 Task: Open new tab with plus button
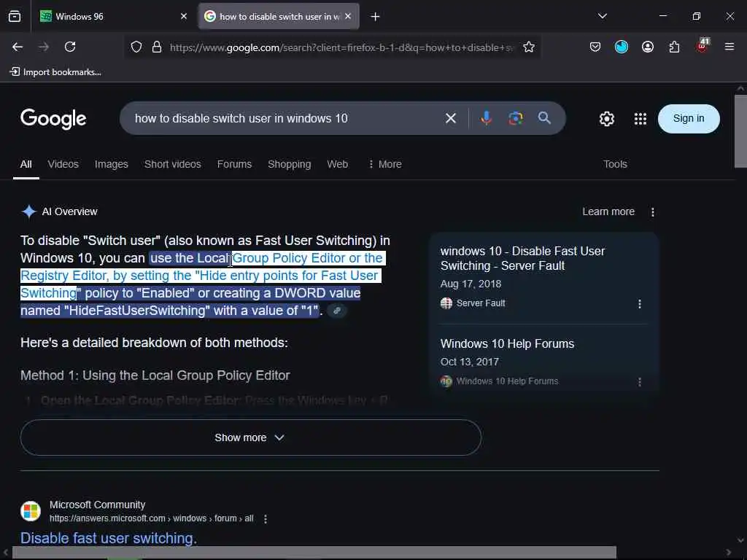(x=375, y=17)
